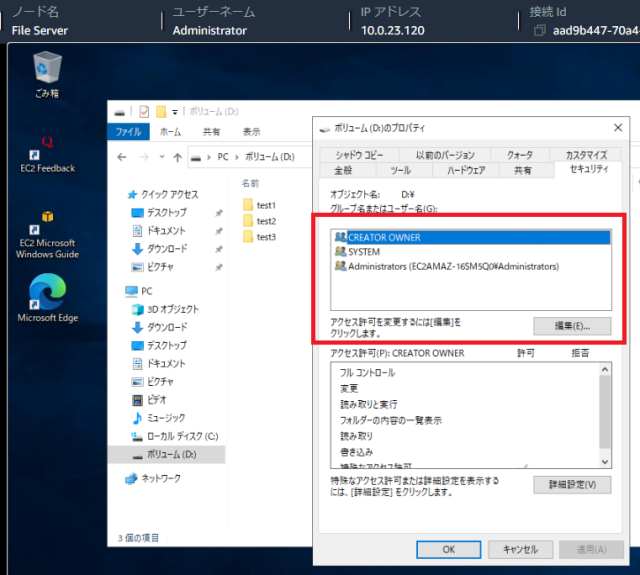Click the new folder icon in Explorer title bar
This screenshot has height=575, width=640.
pyautogui.click(x=161, y=111)
